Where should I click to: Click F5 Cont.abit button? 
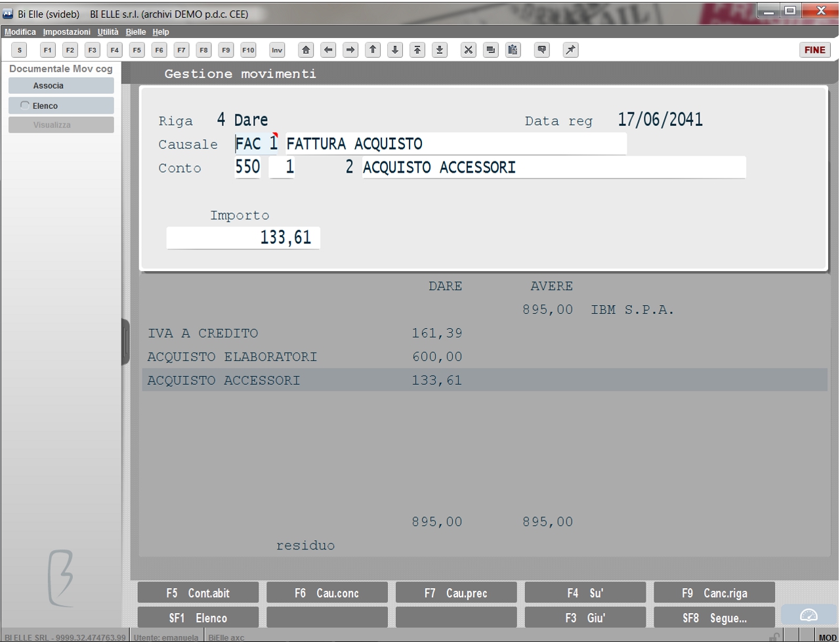(198, 593)
